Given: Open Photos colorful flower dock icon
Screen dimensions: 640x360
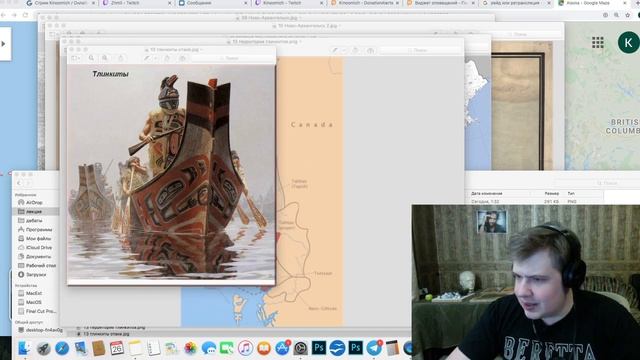Looking at the screenshot, I should coord(190,348).
